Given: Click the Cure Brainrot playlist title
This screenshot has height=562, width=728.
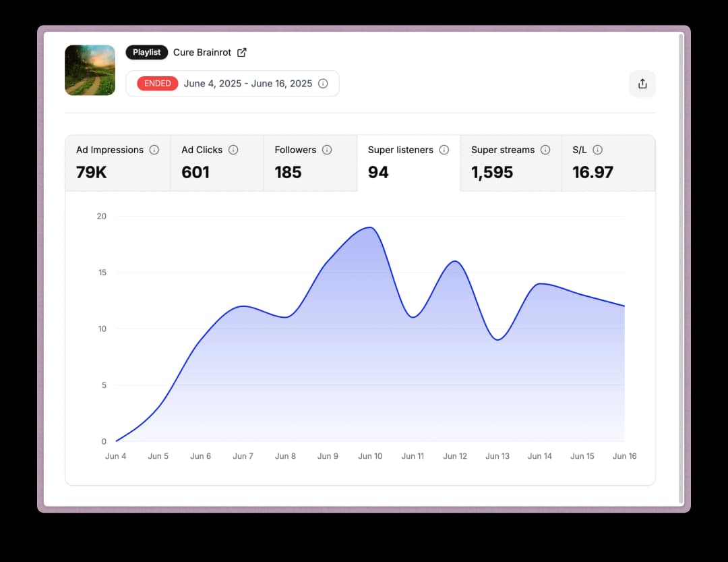Looking at the screenshot, I should [x=202, y=52].
